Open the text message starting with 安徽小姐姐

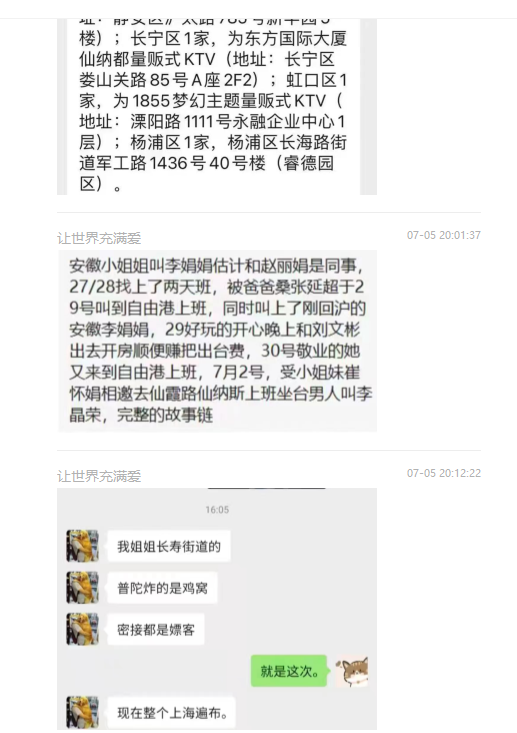click(x=218, y=341)
